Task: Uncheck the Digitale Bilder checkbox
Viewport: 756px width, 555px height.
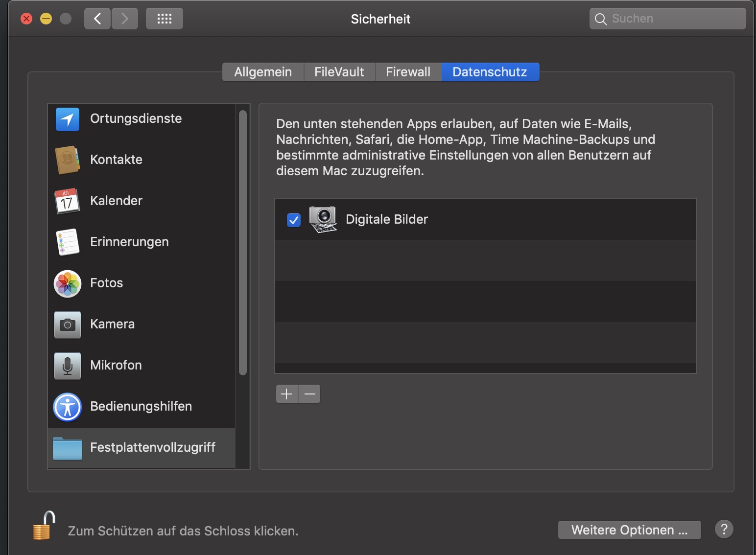Action: [x=294, y=220]
